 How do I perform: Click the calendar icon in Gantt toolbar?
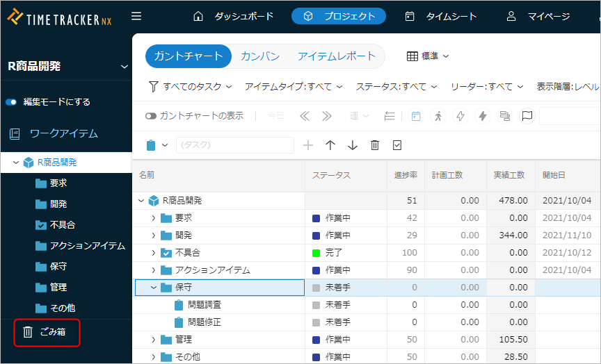(415, 116)
